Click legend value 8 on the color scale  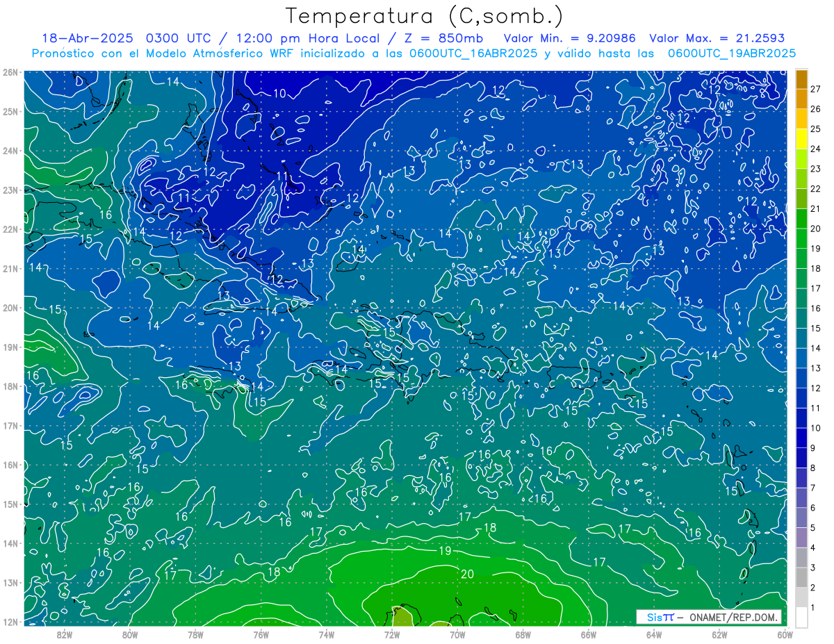pyautogui.click(x=813, y=468)
